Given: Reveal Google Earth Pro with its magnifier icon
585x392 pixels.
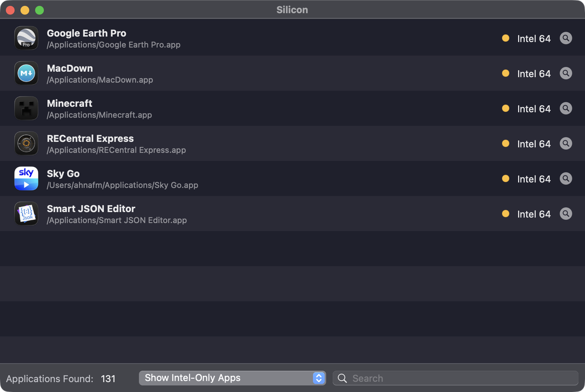Looking at the screenshot, I should click(x=565, y=38).
